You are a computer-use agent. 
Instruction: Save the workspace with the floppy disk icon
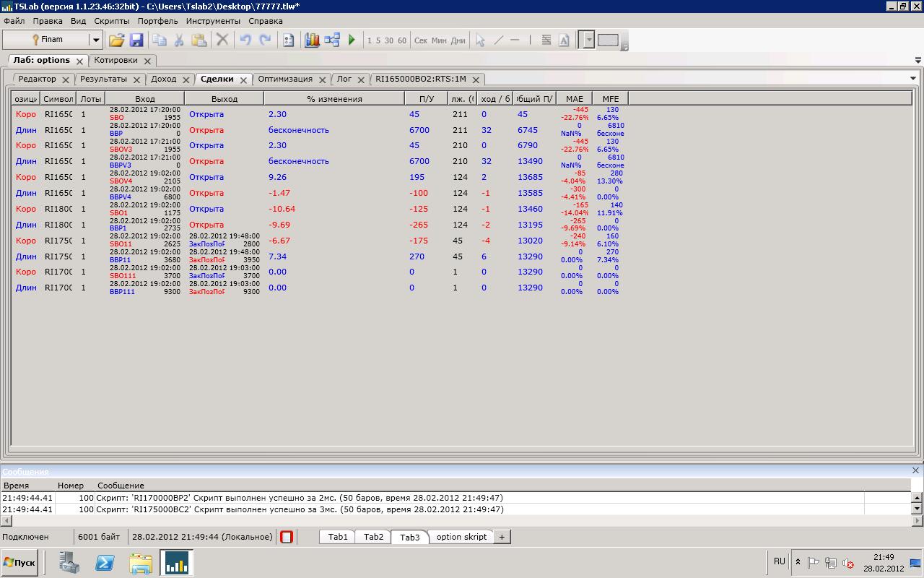136,40
